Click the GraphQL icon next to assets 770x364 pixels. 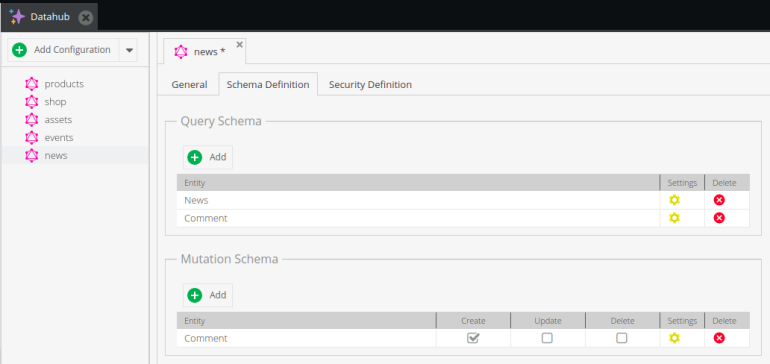click(x=31, y=120)
